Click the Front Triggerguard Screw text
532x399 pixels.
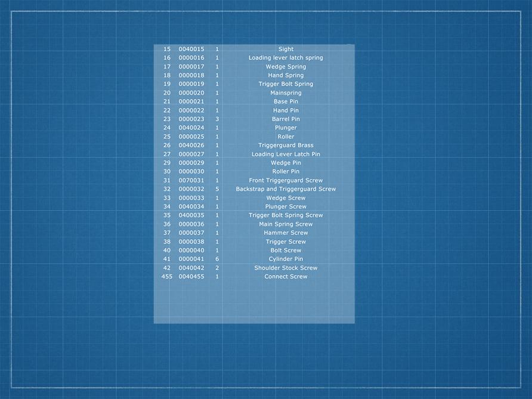tap(286, 180)
